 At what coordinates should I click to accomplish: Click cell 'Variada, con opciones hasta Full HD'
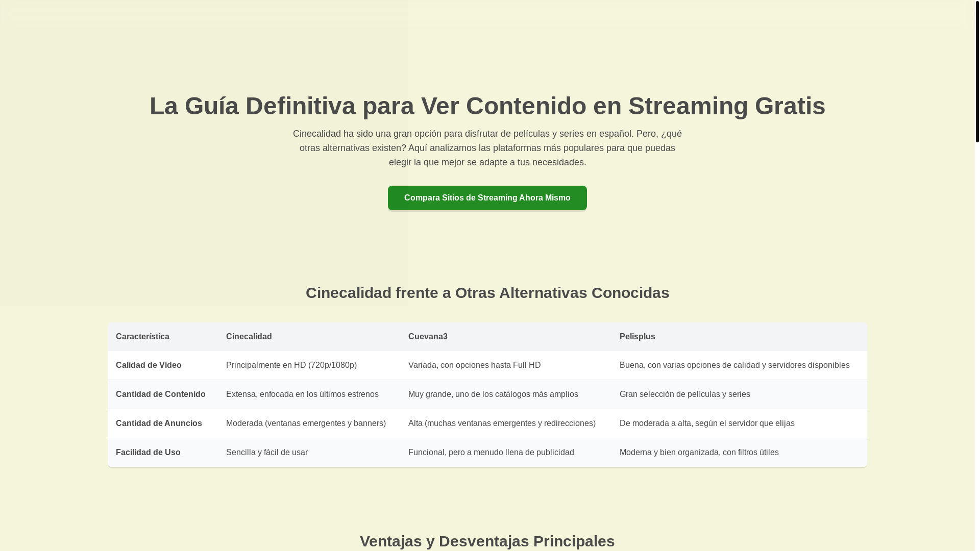pos(506,365)
